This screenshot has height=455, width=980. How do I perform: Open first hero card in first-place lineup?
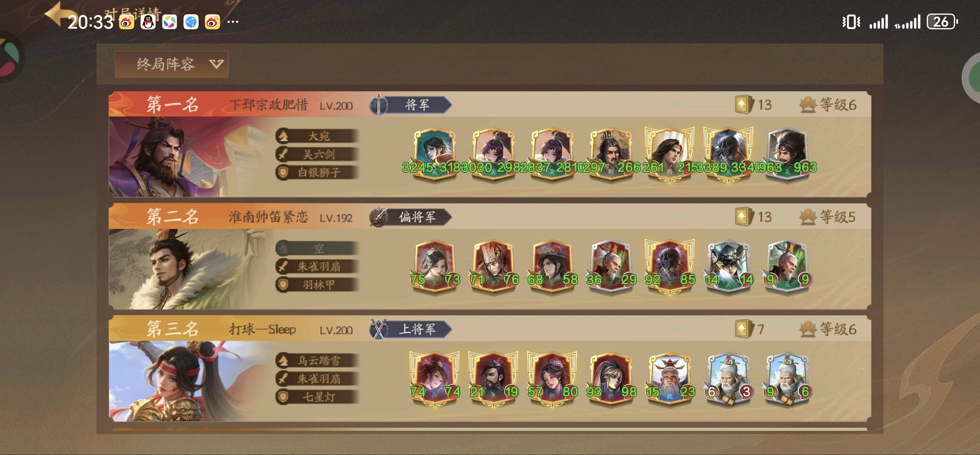click(x=435, y=155)
